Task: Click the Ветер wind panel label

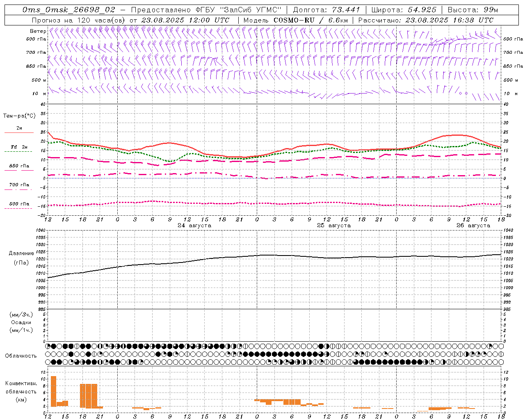Action: [x=38, y=31]
